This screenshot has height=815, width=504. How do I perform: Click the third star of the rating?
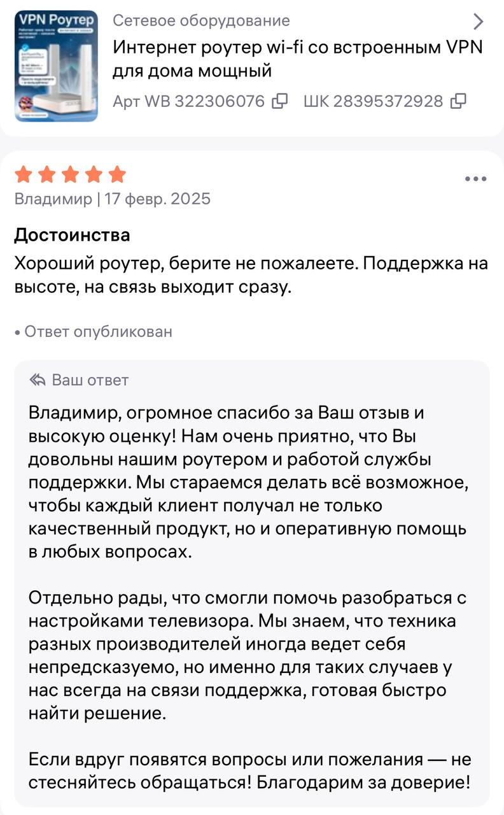coord(70,174)
